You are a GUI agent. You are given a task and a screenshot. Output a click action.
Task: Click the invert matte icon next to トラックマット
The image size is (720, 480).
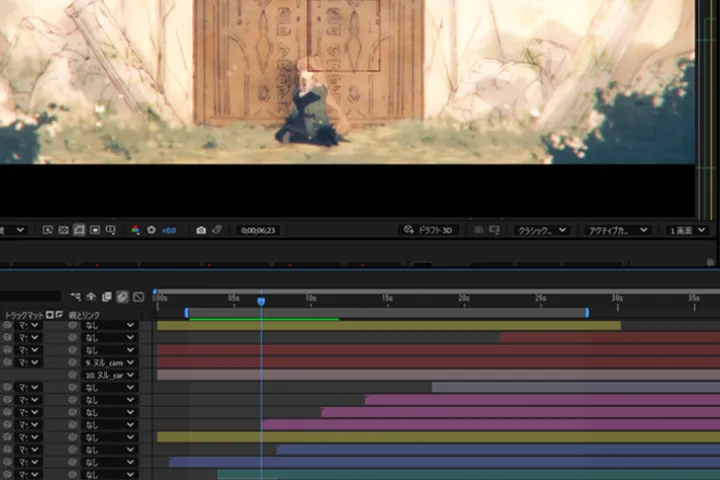[x=59, y=315]
